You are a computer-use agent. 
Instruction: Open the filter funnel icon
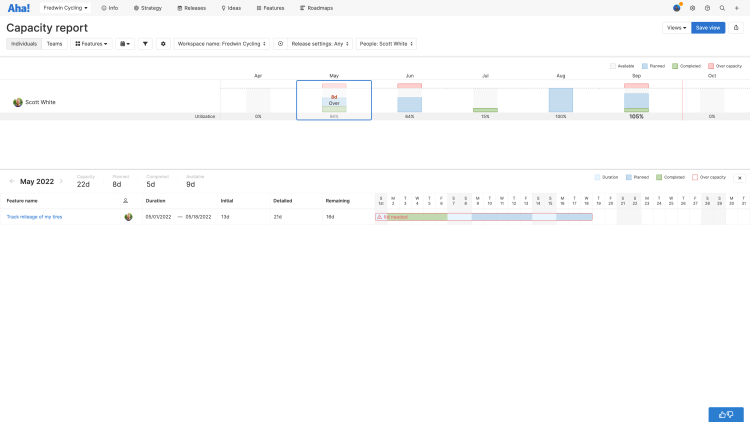click(145, 44)
